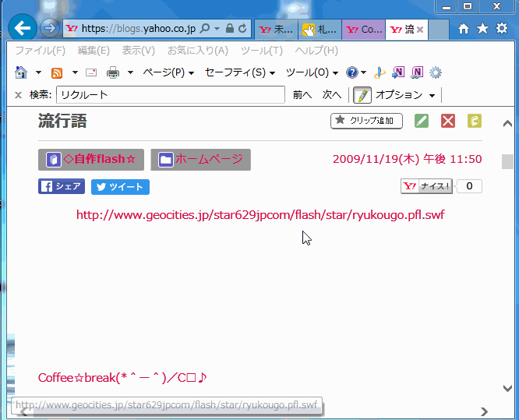Click the scroll up arrow
This screenshot has width=519, height=420.
coord(507,124)
